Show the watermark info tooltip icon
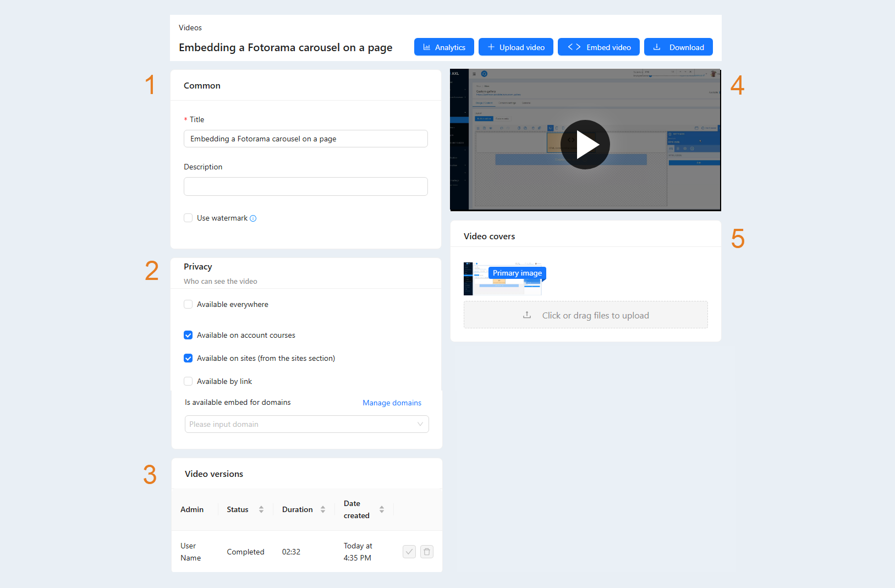The width and height of the screenshot is (895, 588). 253,218
